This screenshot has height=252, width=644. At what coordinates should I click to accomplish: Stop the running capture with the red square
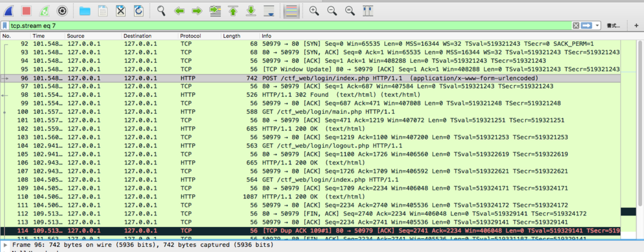click(x=26, y=11)
